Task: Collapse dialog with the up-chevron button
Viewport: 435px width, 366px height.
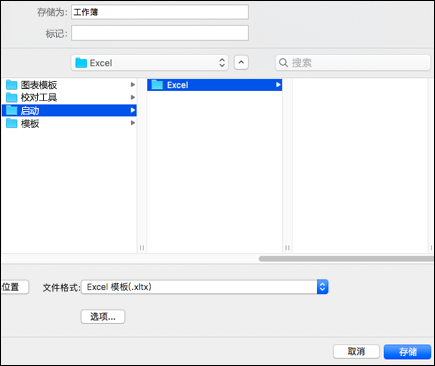Action: (241, 62)
